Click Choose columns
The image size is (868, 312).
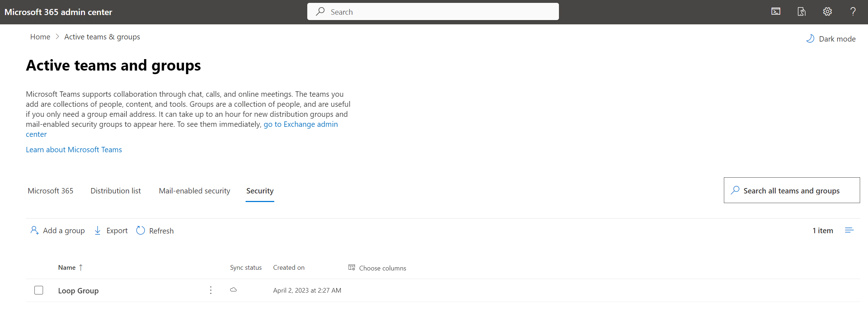(377, 268)
